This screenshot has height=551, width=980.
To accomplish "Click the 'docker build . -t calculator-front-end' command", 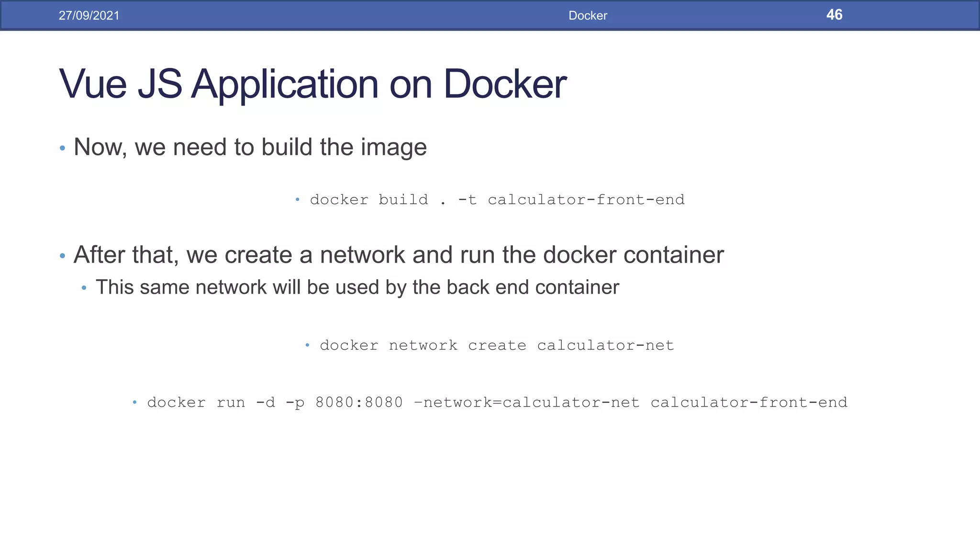I will pyautogui.click(x=497, y=199).
